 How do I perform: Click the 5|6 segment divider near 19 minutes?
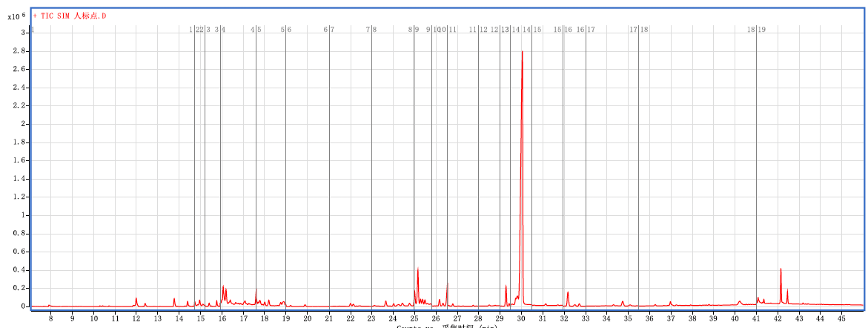[285, 163]
